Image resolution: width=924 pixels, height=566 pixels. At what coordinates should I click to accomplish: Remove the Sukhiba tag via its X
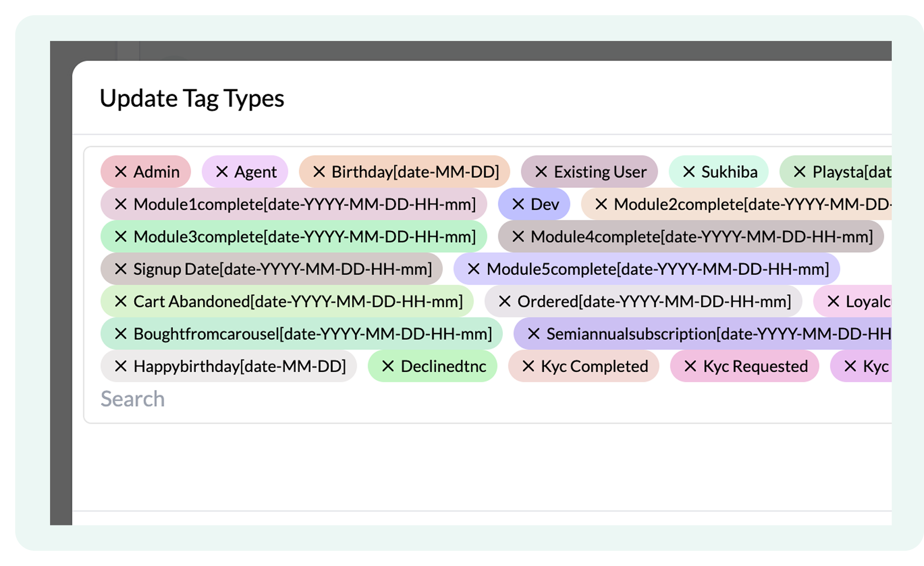[689, 172]
